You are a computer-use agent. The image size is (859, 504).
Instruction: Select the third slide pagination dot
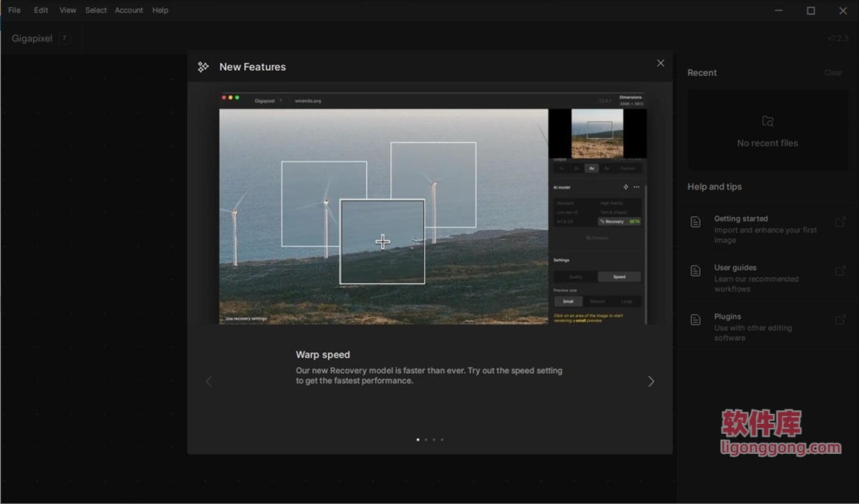pyautogui.click(x=434, y=440)
